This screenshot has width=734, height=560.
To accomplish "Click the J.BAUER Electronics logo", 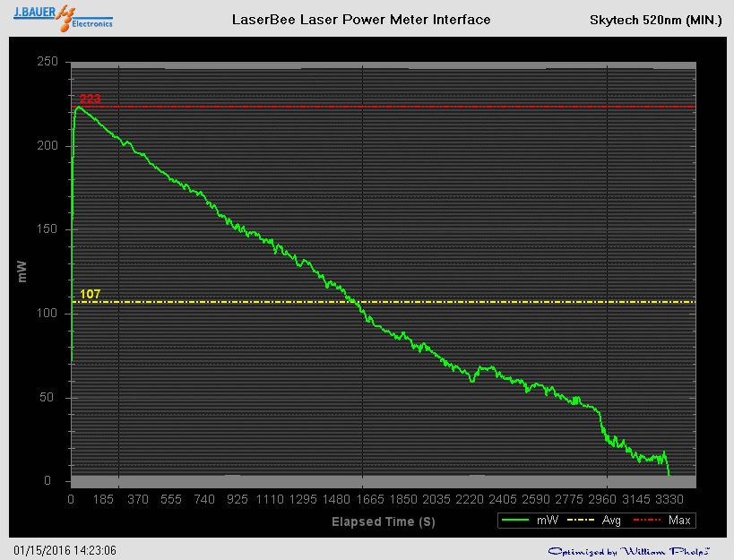I will 63,20.
